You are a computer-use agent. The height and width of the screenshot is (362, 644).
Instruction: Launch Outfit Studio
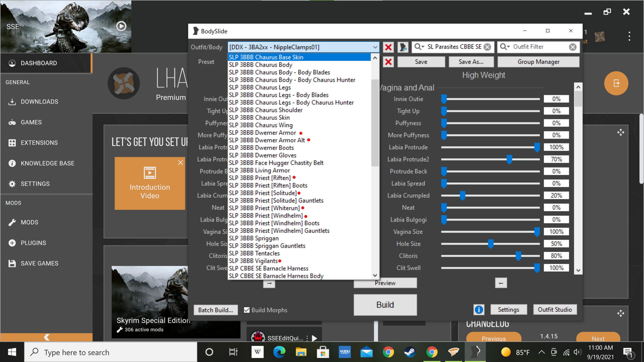click(555, 310)
